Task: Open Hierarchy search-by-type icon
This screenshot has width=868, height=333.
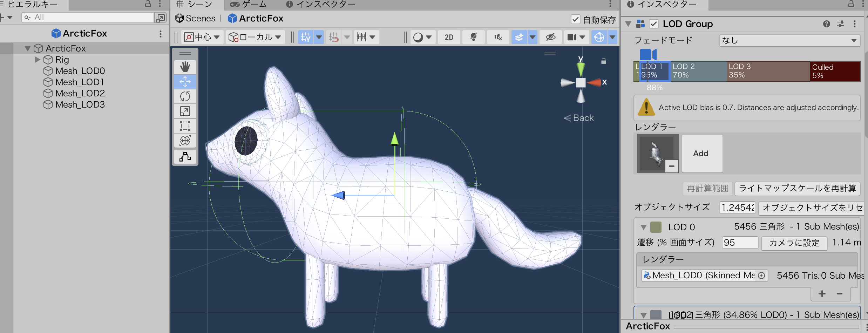Action: point(160,18)
